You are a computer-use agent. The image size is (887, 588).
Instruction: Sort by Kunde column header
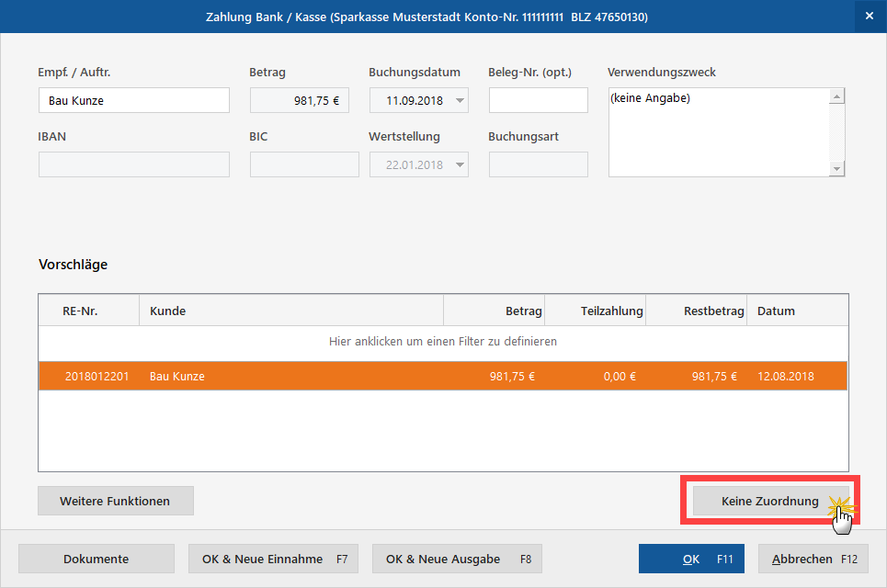click(x=291, y=311)
